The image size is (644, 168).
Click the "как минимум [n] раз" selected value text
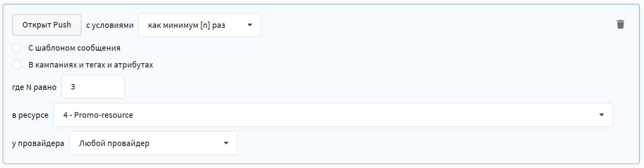click(186, 25)
